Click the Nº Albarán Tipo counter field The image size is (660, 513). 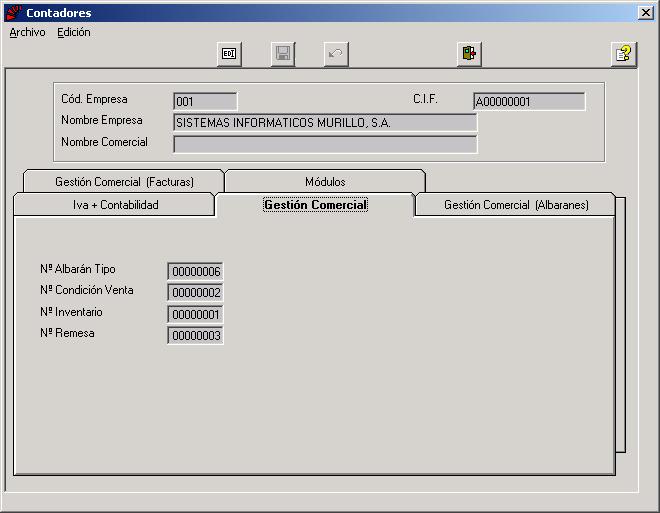pos(195,271)
